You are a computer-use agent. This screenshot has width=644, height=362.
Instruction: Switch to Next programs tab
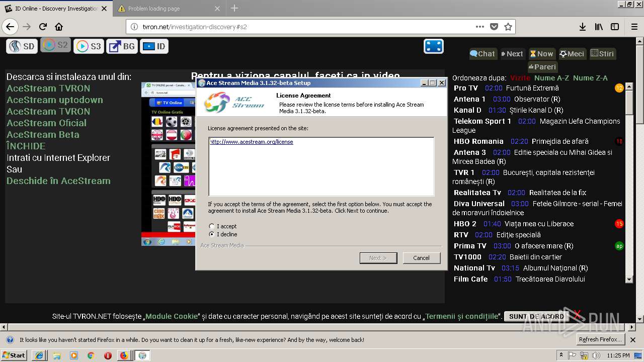point(513,54)
